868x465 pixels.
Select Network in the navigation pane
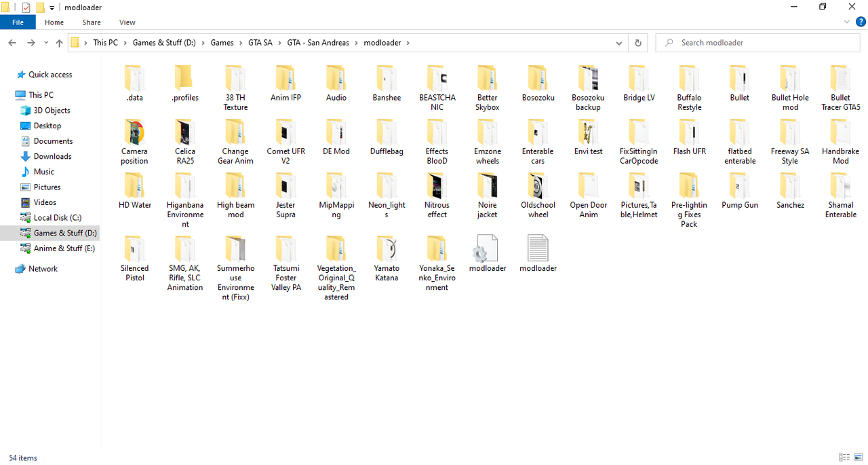[43, 269]
